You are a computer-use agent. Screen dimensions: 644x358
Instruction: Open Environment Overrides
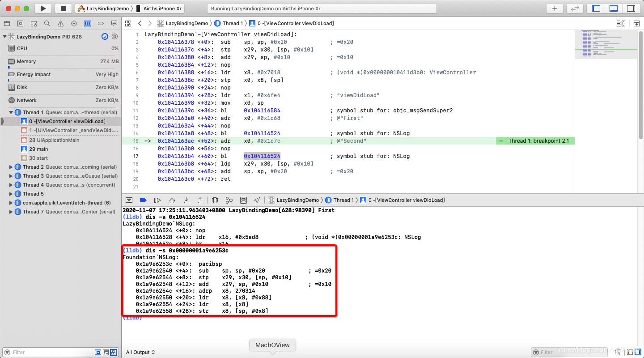pos(243,200)
